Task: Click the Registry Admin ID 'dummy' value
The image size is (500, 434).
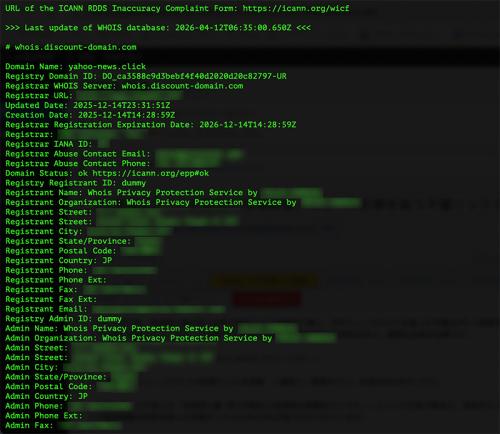Action: coord(109,319)
